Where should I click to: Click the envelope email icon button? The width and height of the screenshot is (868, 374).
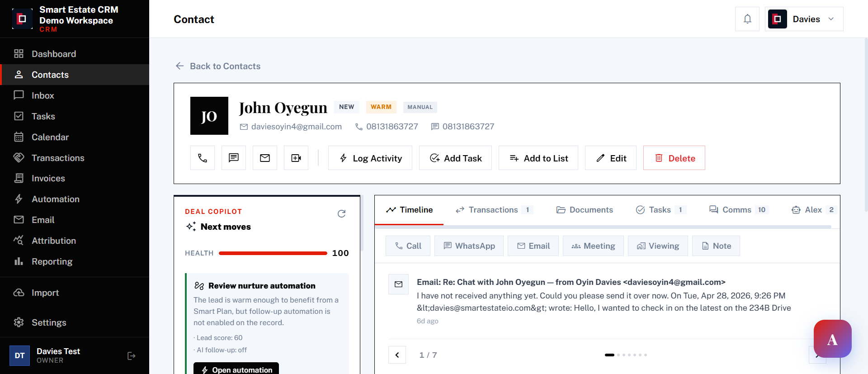click(265, 158)
